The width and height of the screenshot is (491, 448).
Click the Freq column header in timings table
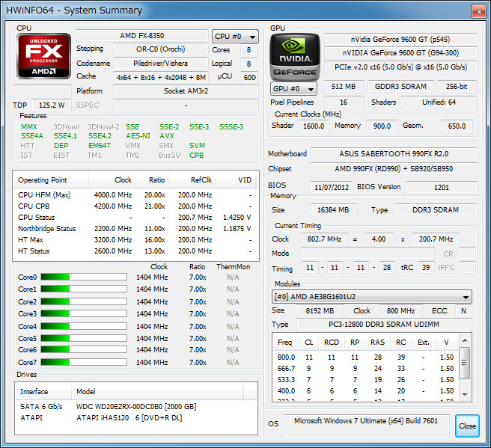pyautogui.click(x=285, y=343)
